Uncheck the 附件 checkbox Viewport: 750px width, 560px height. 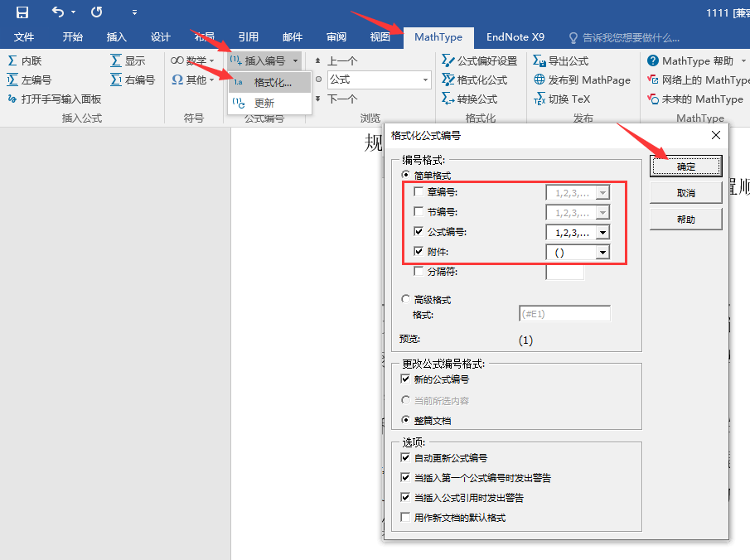click(x=419, y=251)
